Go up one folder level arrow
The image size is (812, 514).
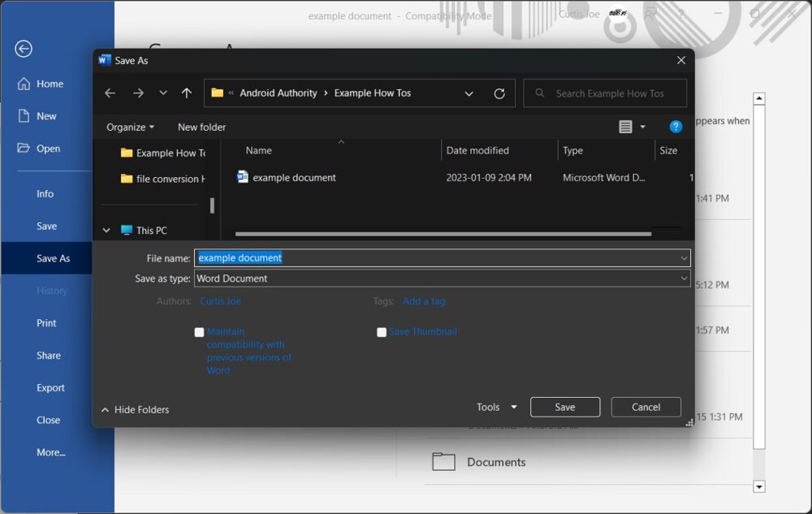click(x=187, y=93)
